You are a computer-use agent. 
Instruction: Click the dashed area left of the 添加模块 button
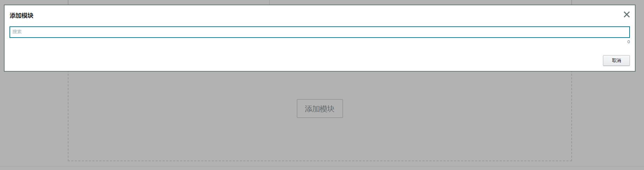pos(182,109)
